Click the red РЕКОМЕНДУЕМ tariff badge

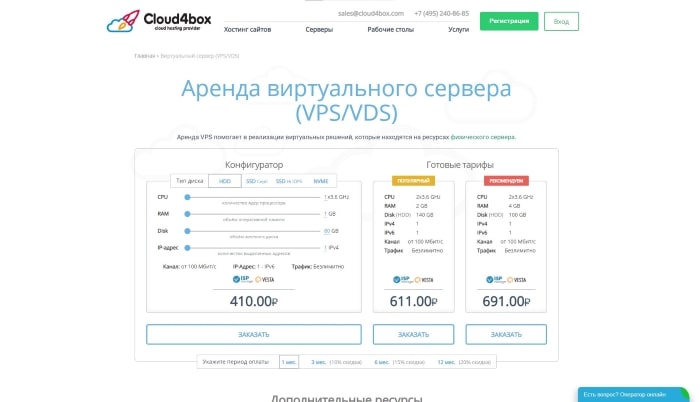pyautogui.click(x=506, y=180)
